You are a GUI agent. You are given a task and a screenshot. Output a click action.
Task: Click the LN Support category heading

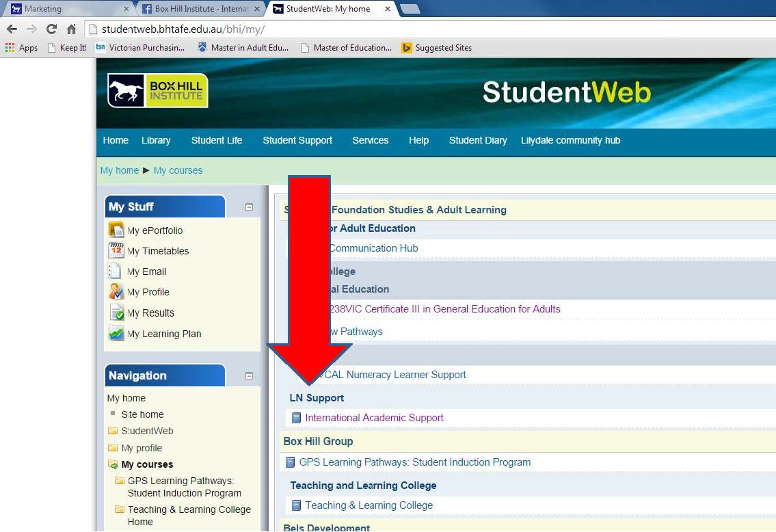pos(317,398)
